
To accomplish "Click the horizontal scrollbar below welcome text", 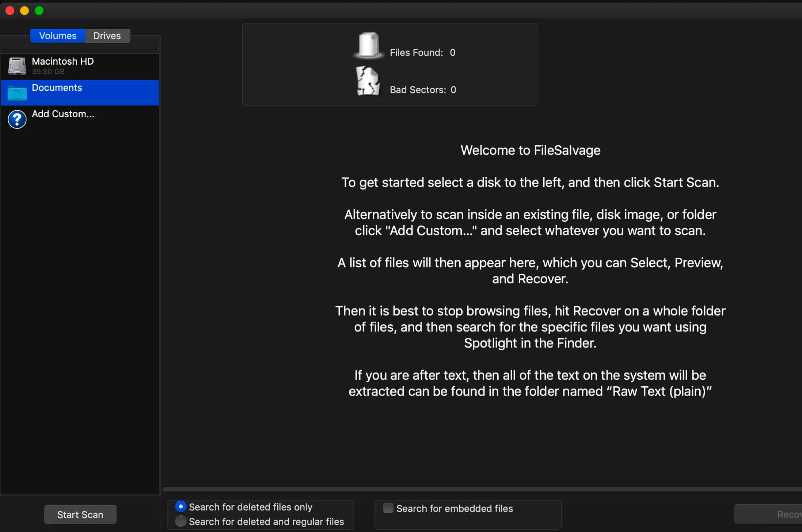I will 482,489.
